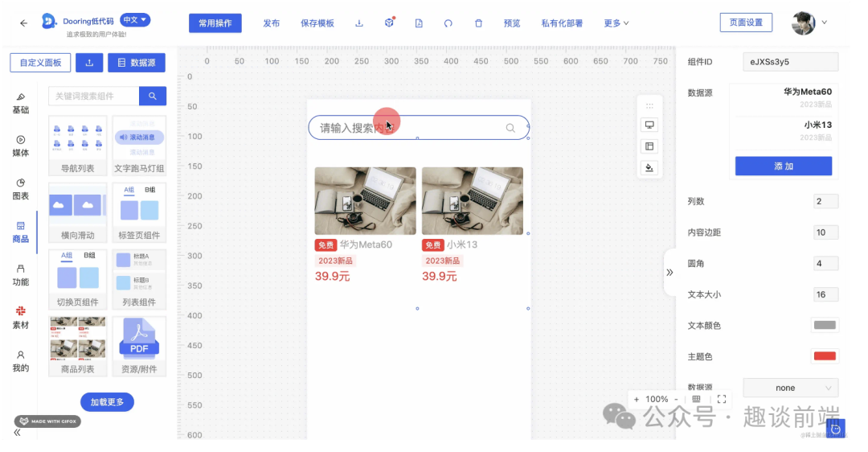The height and width of the screenshot is (452, 868).
Task: Expand the chevron next to user avatar
Action: [x=825, y=23]
